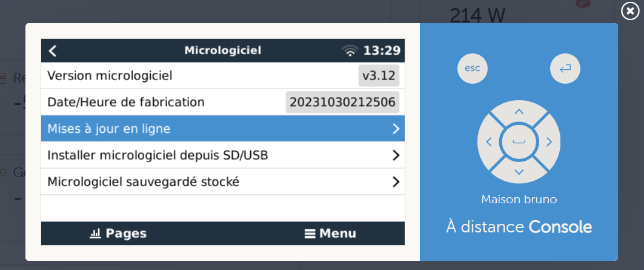Open the Menu tab in bottom bar
The image size is (644, 270).
coord(330,234)
